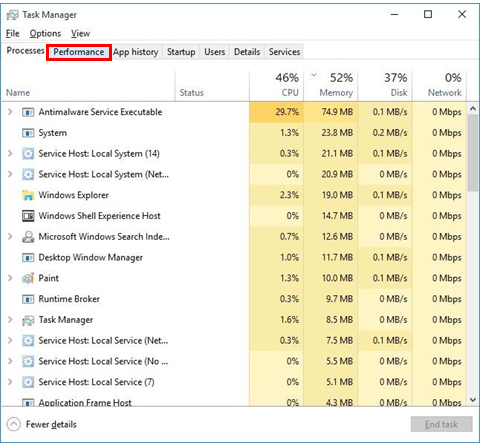Screen dimensions: 482x445
Task: Expand the Paint process entry
Action: click(10, 278)
